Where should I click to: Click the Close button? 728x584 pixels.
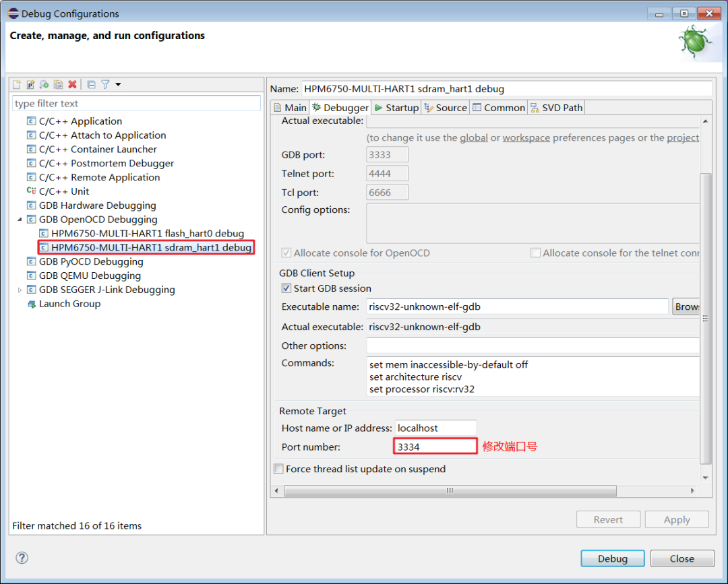click(x=681, y=558)
